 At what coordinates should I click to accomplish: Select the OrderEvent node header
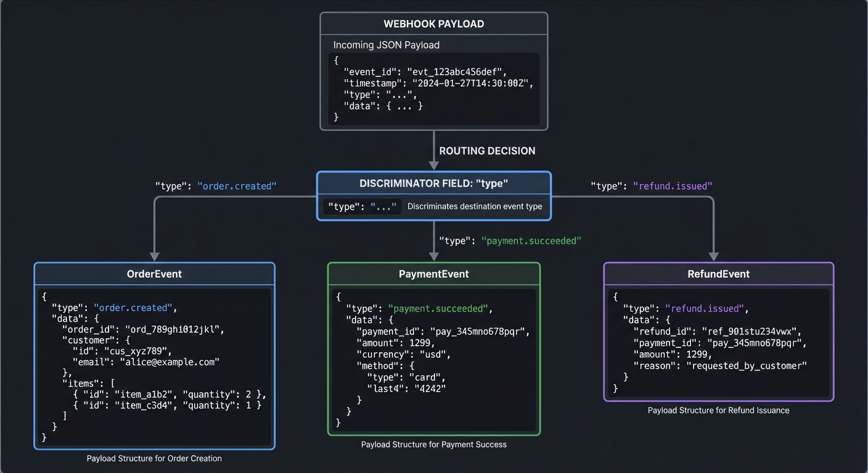click(x=154, y=273)
